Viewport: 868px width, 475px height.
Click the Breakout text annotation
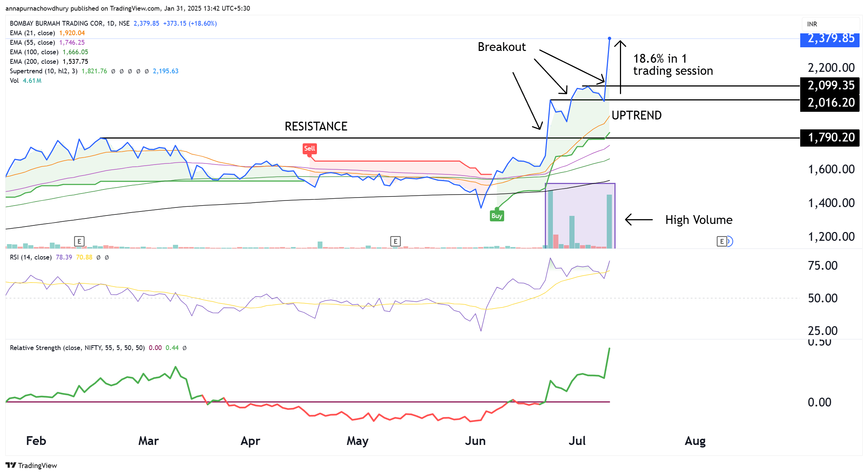point(501,47)
